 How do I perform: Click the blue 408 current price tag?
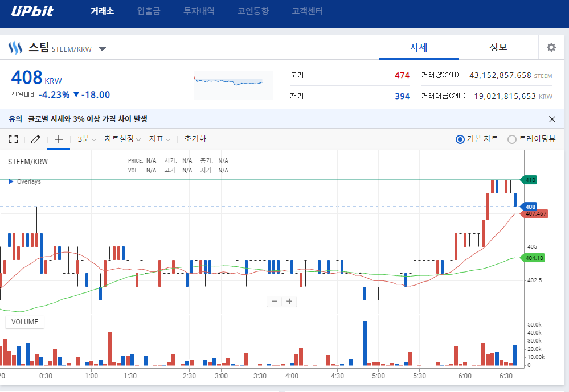tap(529, 207)
